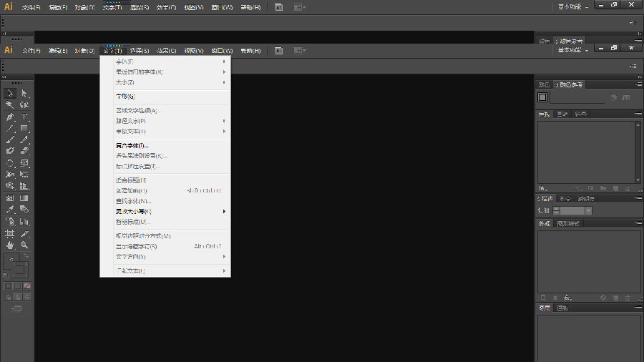
Task: Select the Rectangle shape tool
Action: coord(24,128)
